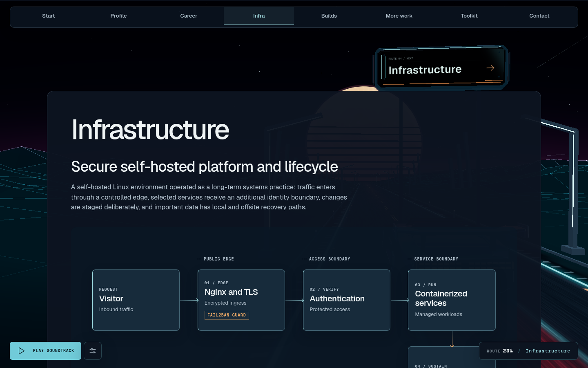
Task: Open the Builds tab
Action: (x=329, y=16)
